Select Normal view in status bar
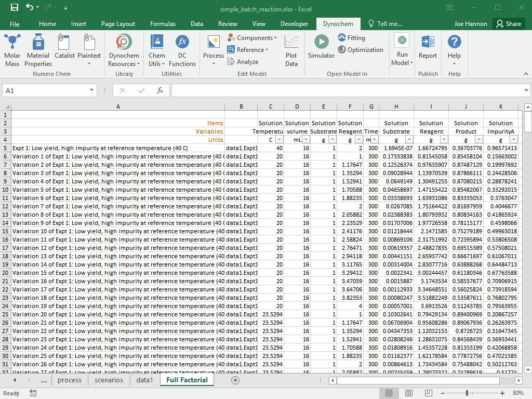This screenshot has width=532, height=399. click(x=388, y=393)
